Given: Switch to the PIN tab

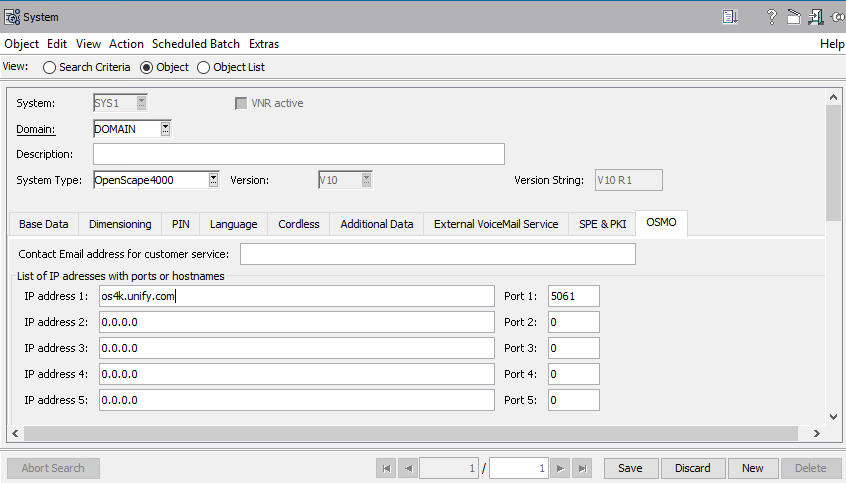Looking at the screenshot, I should pos(181,225).
